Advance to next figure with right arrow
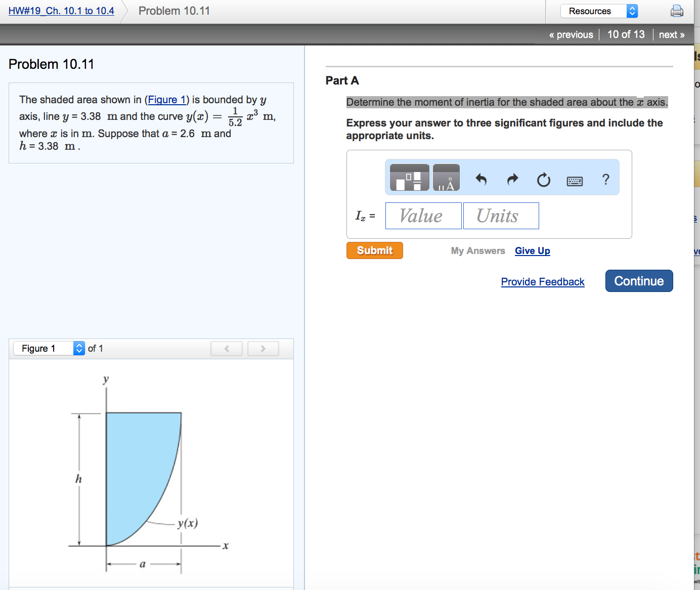The image size is (700, 590). [x=263, y=348]
